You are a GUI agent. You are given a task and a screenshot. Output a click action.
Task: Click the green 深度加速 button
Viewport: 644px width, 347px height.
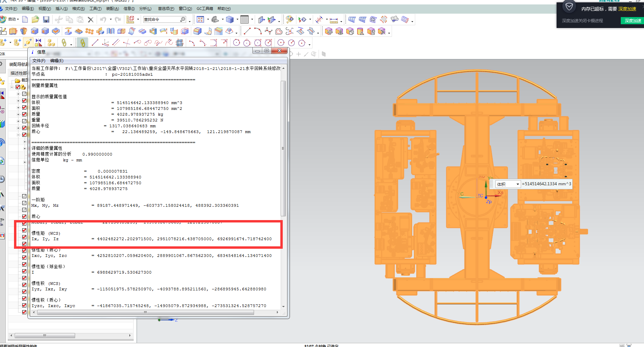[x=632, y=21]
